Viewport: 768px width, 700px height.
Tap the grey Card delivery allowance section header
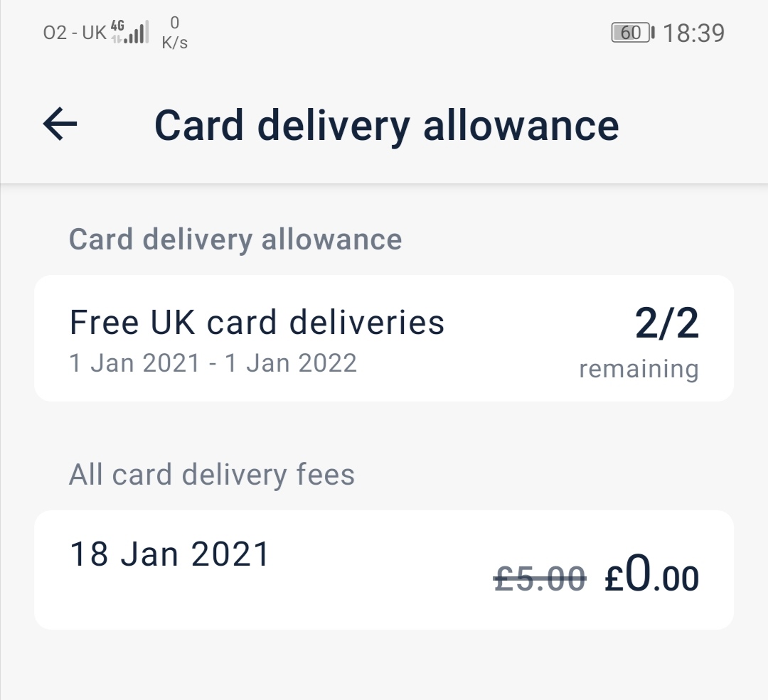point(235,239)
